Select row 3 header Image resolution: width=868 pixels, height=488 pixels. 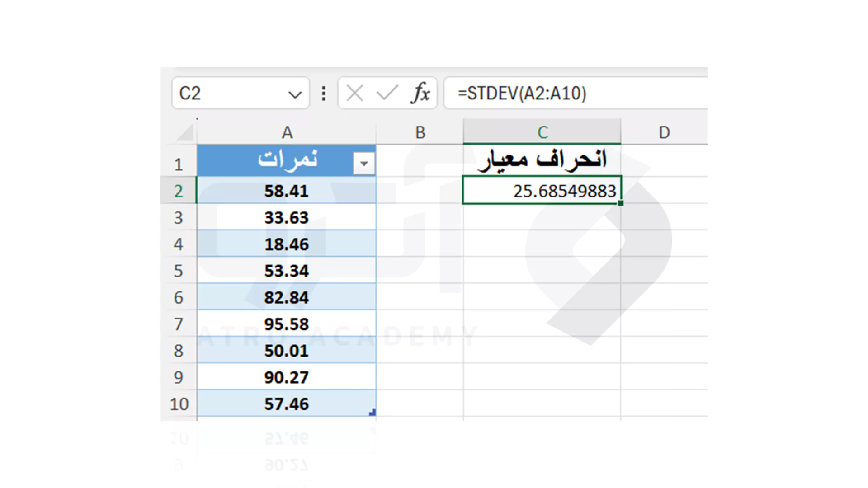[x=179, y=217]
